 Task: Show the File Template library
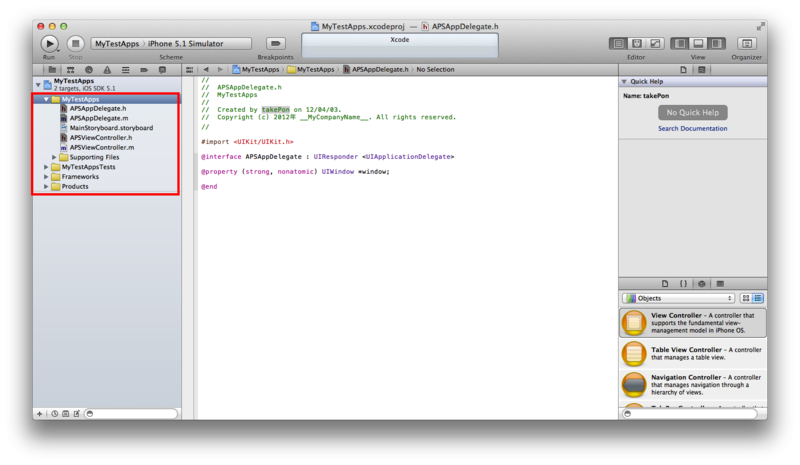pyautogui.click(x=665, y=284)
